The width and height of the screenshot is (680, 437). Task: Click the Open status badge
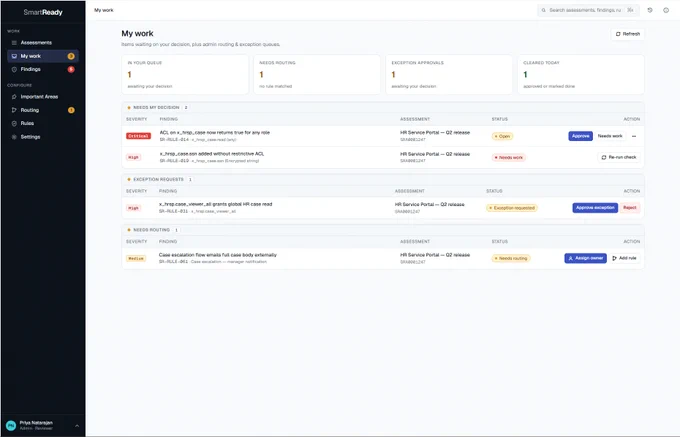click(502, 136)
